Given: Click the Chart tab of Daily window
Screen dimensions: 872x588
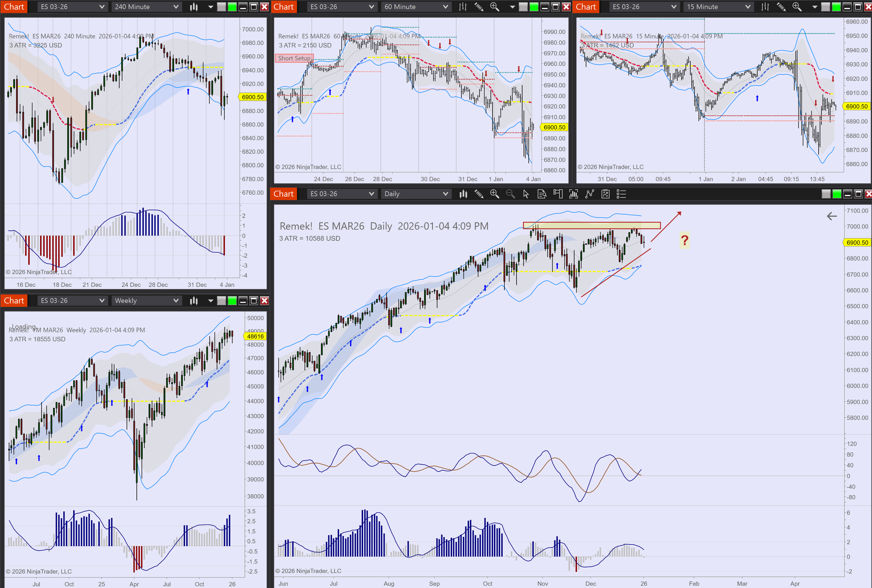Looking at the screenshot, I should click(283, 194).
